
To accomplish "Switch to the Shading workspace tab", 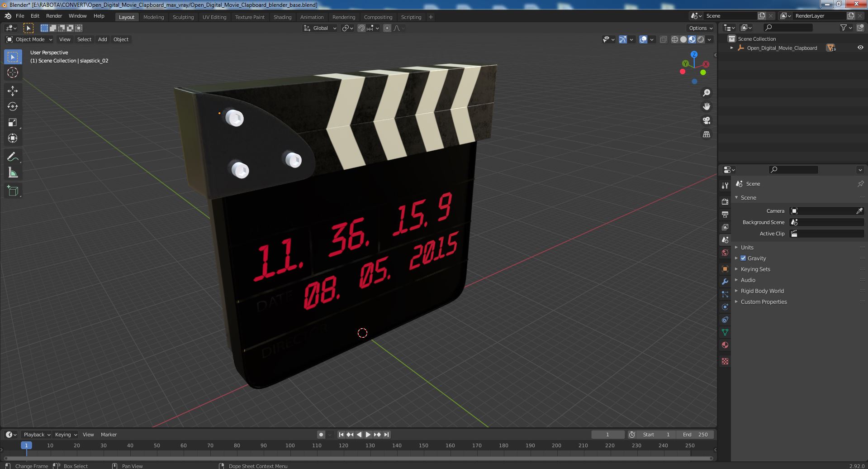I will pyautogui.click(x=282, y=17).
